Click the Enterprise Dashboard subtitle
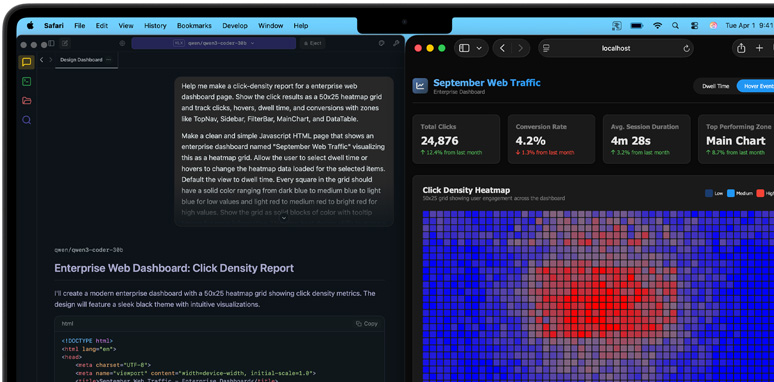Image resolution: width=774 pixels, height=382 pixels. point(459,92)
